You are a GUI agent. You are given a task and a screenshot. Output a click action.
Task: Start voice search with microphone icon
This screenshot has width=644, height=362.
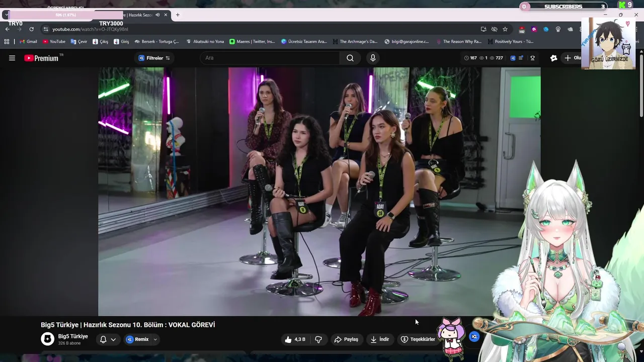[373, 58]
